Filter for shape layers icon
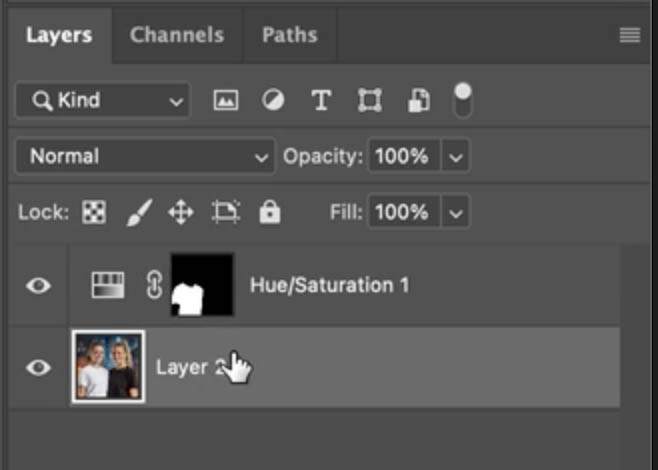This screenshot has width=658, height=470. pos(370,100)
